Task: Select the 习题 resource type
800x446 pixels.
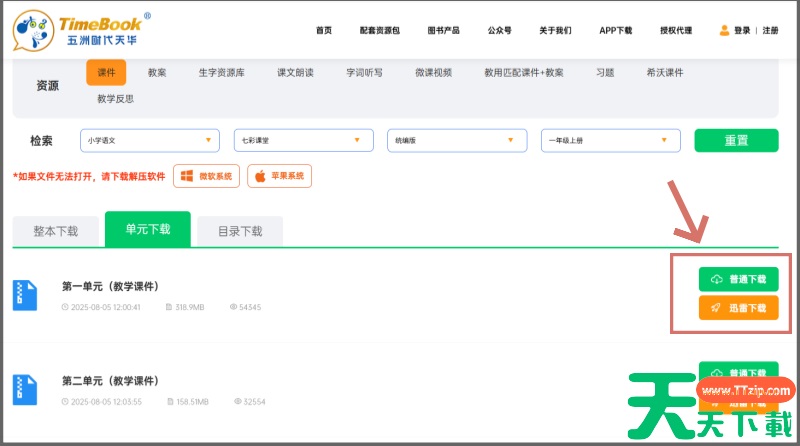Action: click(605, 72)
